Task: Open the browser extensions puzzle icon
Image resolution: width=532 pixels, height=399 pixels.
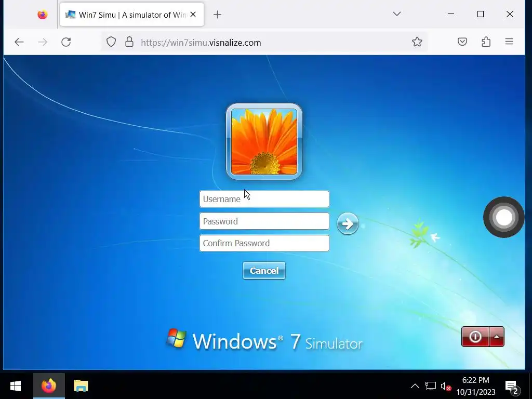Action: (486, 42)
